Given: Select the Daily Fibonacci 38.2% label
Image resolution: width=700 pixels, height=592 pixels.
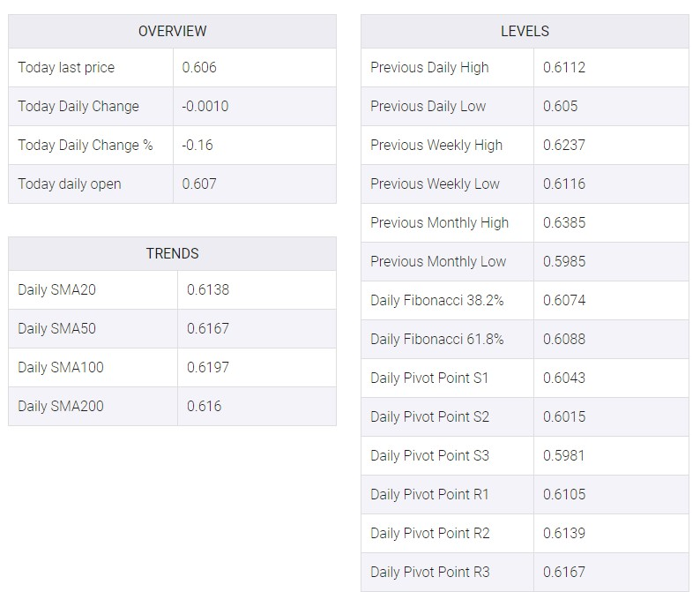Looking at the screenshot, I should click(x=437, y=300).
